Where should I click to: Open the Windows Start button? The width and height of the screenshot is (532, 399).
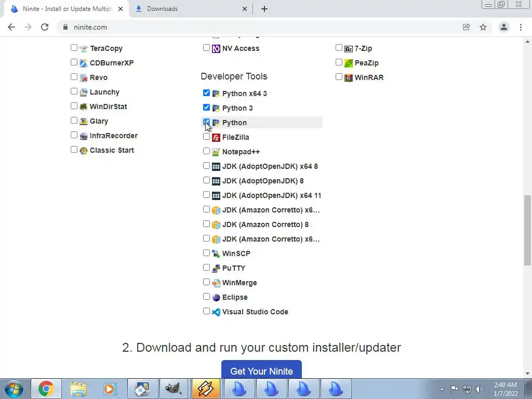pos(14,389)
